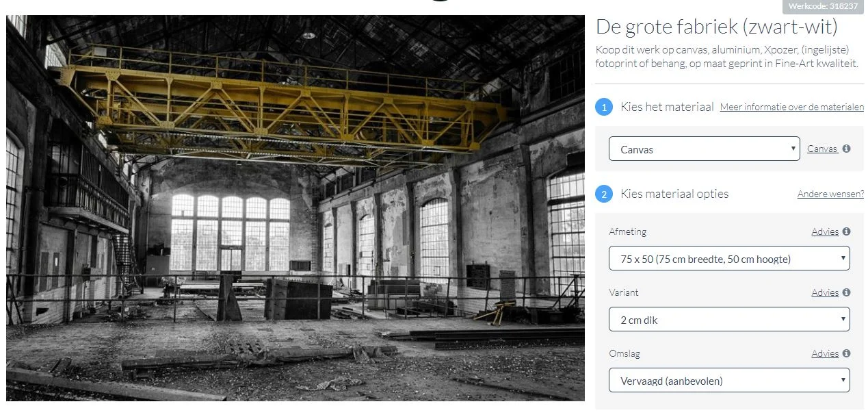Expand the Afmeting 75 x 50 size dropdown

(729, 258)
